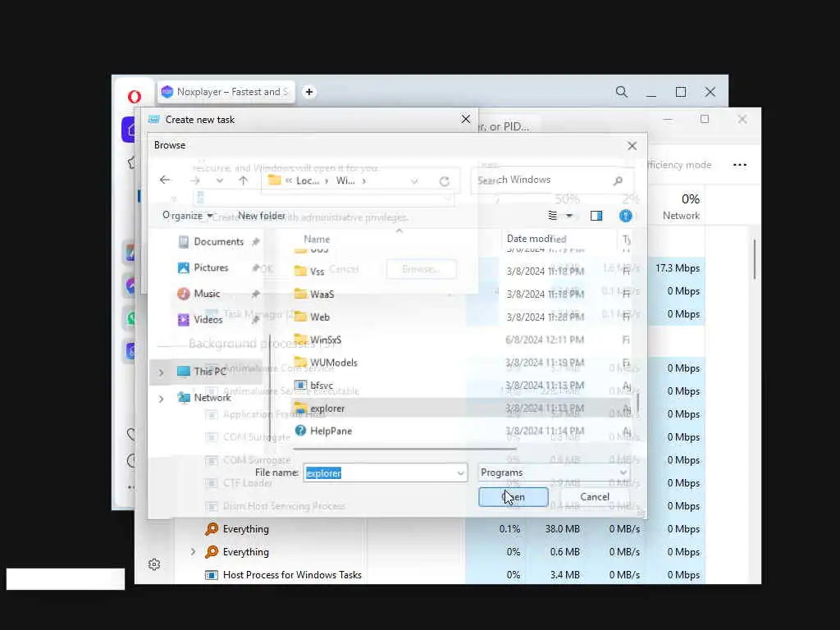Open Videos in navigation pane
This screenshot has width=840, height=630.
click(x=208, y=319)
